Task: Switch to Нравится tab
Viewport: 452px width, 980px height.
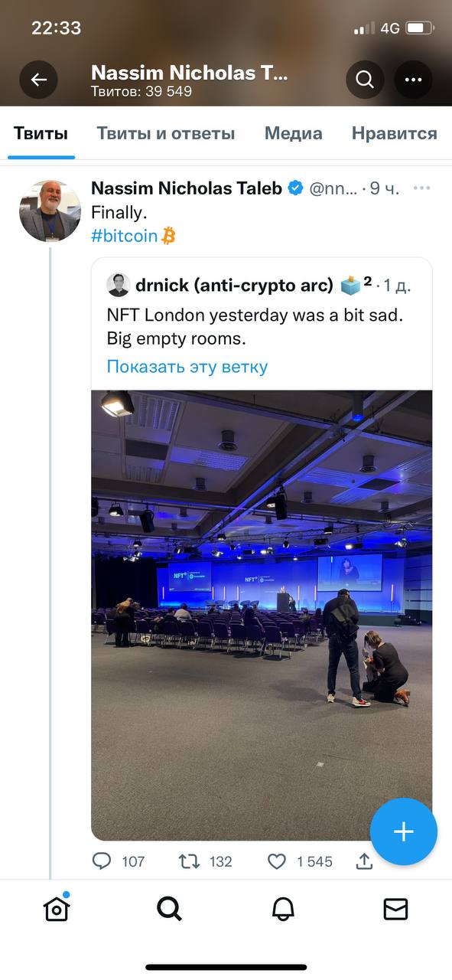Action: (x=395, y=133)
